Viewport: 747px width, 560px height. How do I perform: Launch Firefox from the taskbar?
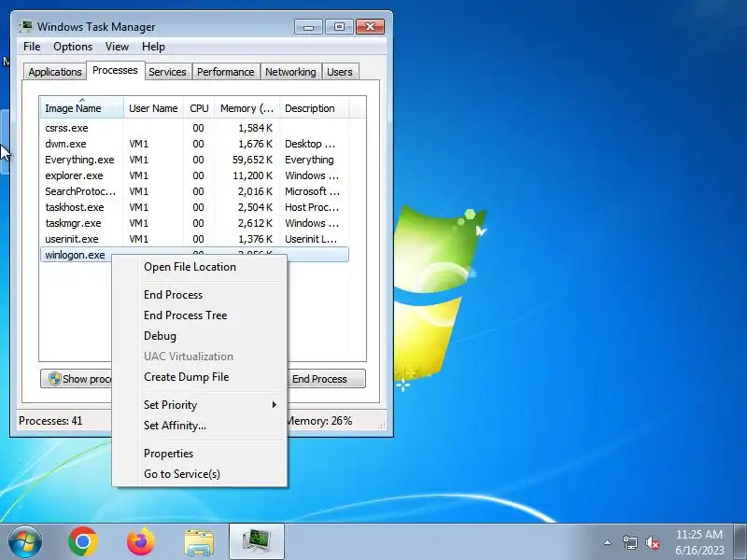[141, 542]
